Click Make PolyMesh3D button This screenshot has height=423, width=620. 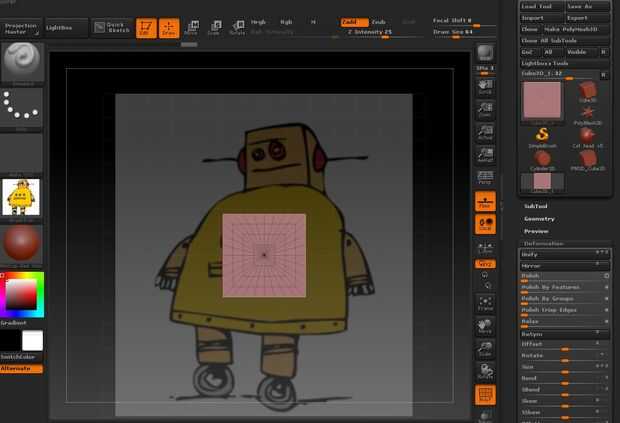[x=576, y=29]
